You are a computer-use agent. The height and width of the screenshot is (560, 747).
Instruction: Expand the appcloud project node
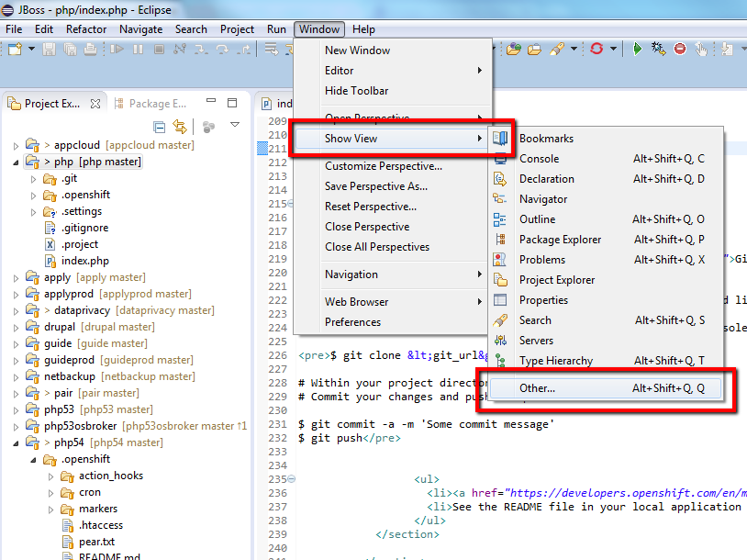pos(16,145)
